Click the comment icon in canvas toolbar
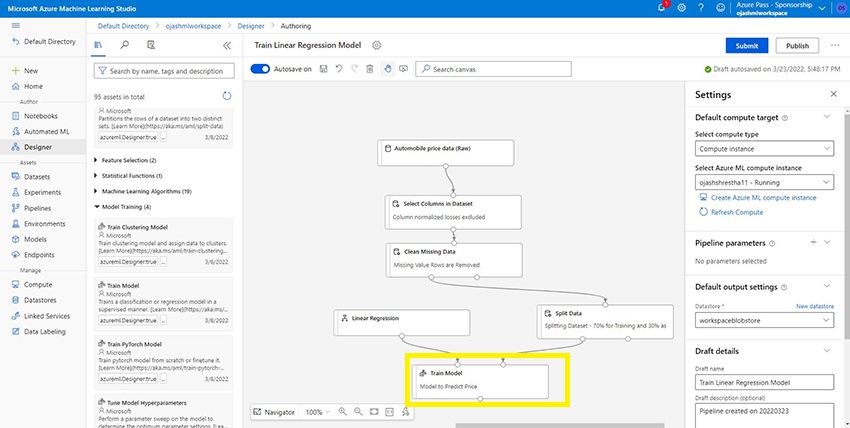The height and width of the screenshot is (428, 850). coord(403,69)
